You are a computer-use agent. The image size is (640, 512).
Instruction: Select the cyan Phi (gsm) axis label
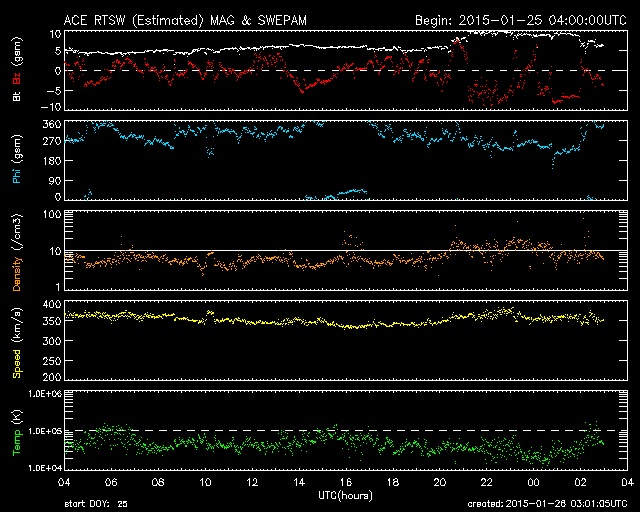[17, 160]
